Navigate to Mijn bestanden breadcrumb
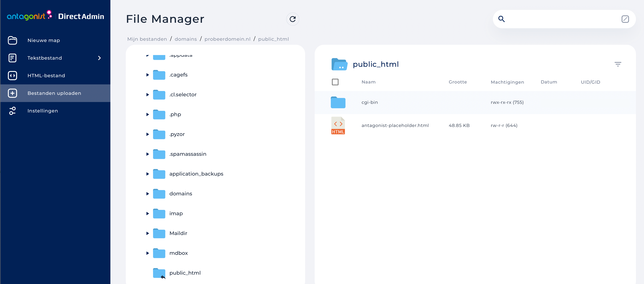The height and width of the screenshot is (284, 644). pos(147,39)
